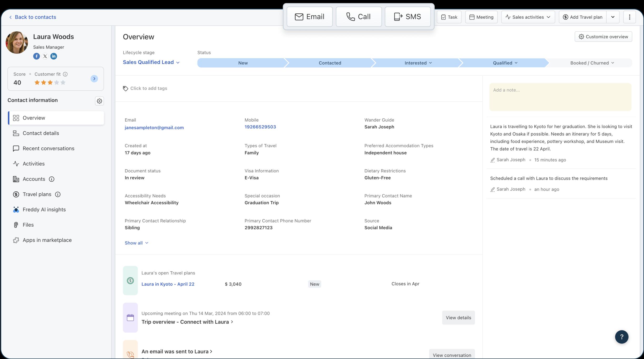The image size is (644, 359).
Task: Open Booked / Churned status dropdown
Action: point(592,63)
